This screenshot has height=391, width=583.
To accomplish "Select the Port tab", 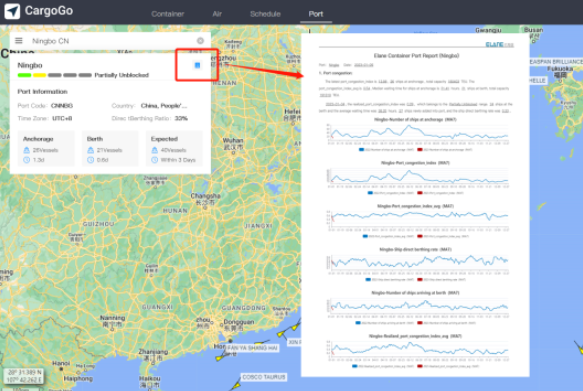I will [316, 14].
